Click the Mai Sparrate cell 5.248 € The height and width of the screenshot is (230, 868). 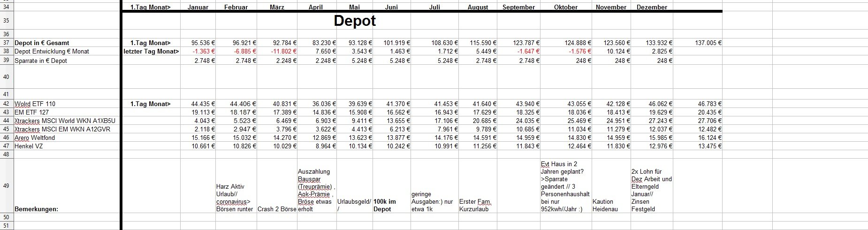361,61
